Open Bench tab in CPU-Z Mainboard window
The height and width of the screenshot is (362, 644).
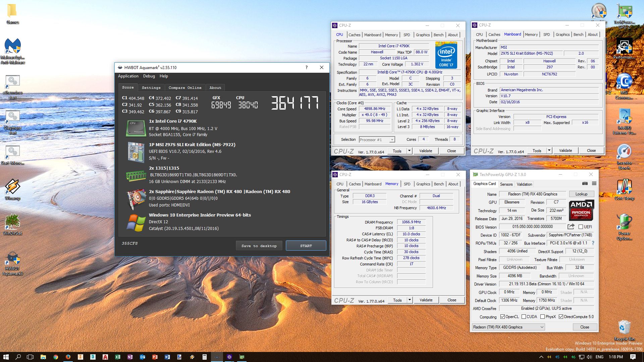coord(578,35)
